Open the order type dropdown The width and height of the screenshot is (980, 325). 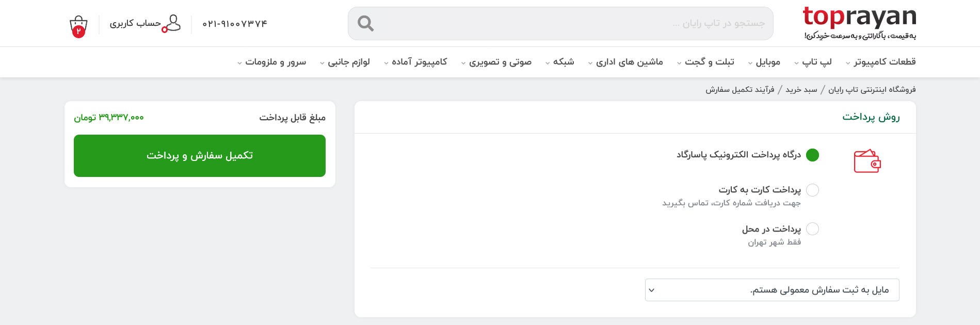coord(772,290)
